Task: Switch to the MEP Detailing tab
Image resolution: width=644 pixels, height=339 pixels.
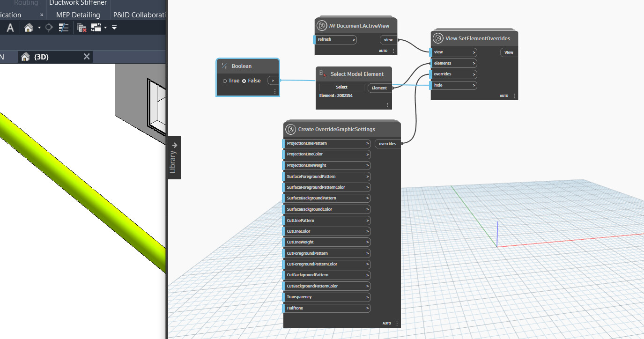Action: click(78, 15)
